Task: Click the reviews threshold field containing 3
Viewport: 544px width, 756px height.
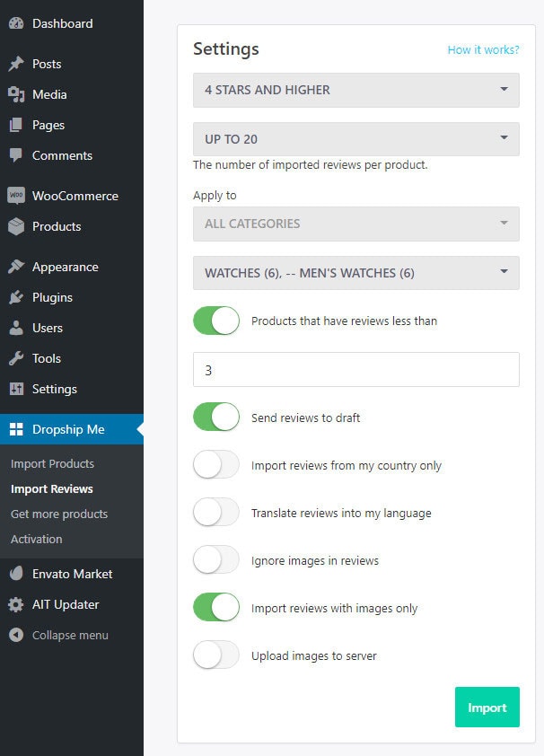Action: click(x=356, y=369)
